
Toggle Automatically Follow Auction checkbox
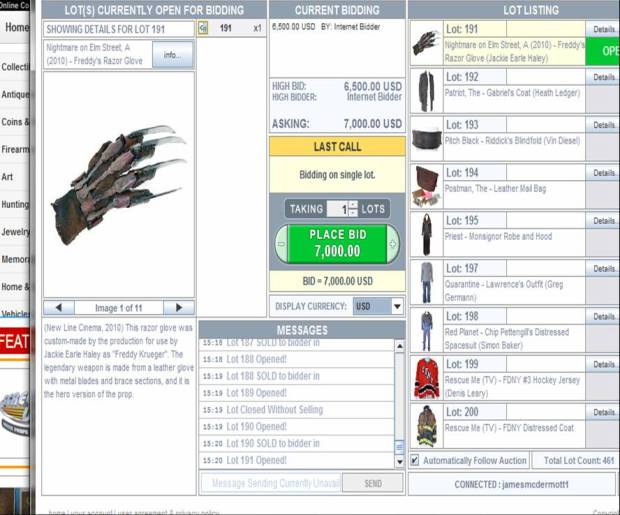415,460
